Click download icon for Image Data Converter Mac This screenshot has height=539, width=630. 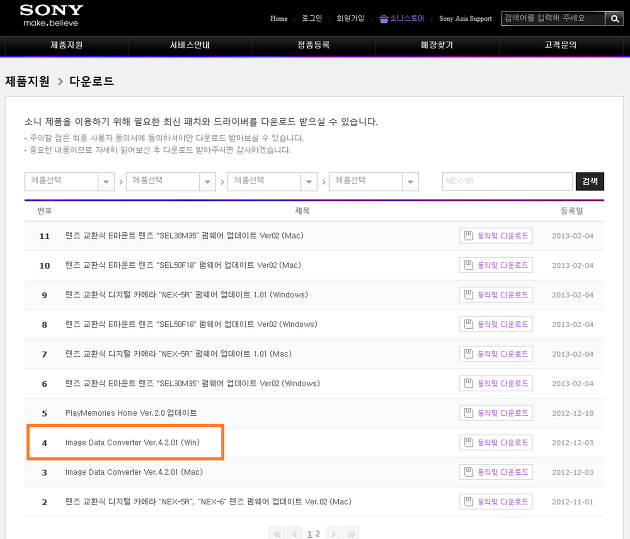click(x=468, y=472)
